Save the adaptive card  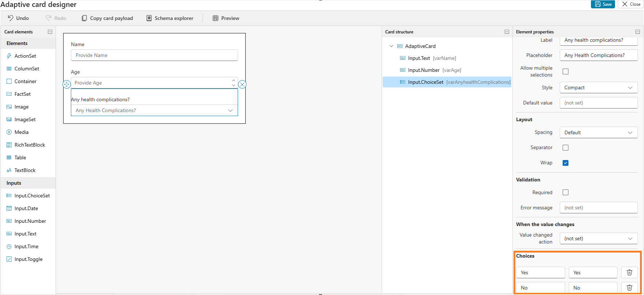603,4
